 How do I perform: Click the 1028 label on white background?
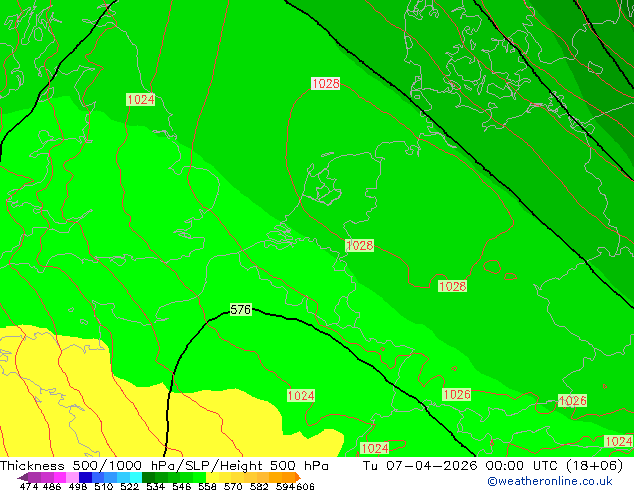[x=325, y=84]
